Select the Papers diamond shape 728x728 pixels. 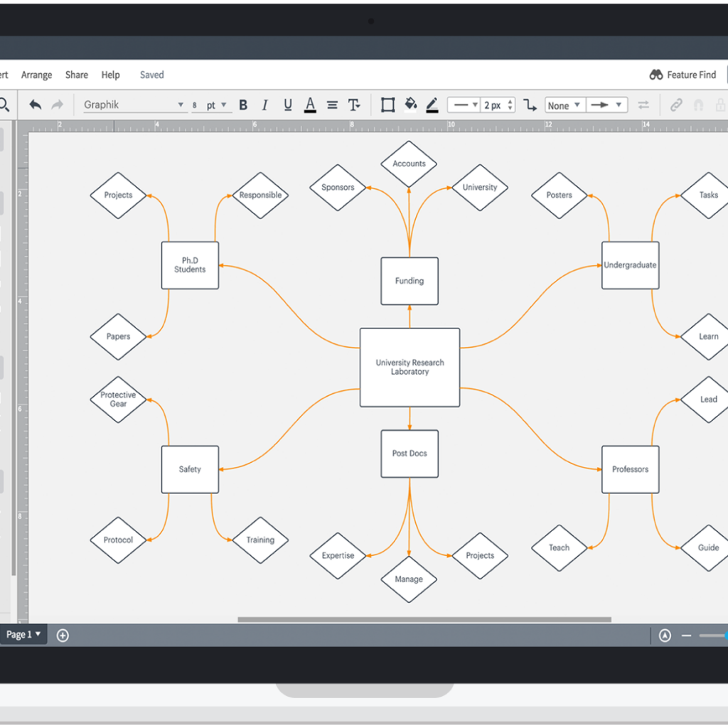click(118, 336)
